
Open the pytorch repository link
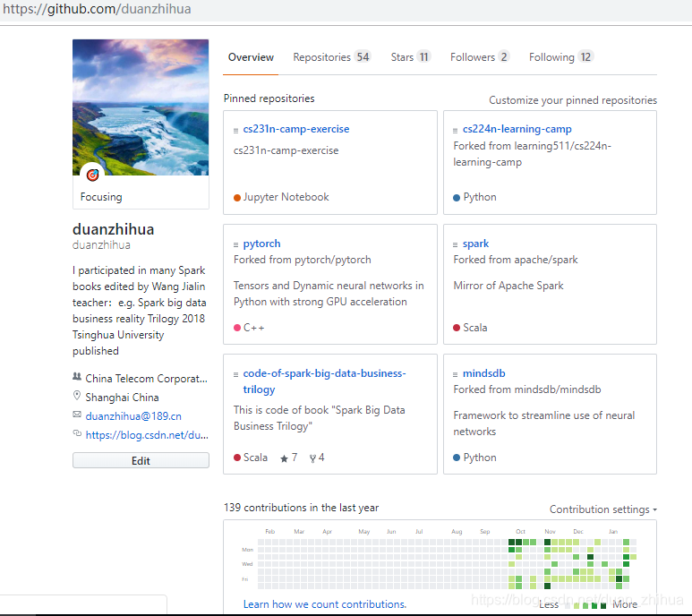[261, 244]
